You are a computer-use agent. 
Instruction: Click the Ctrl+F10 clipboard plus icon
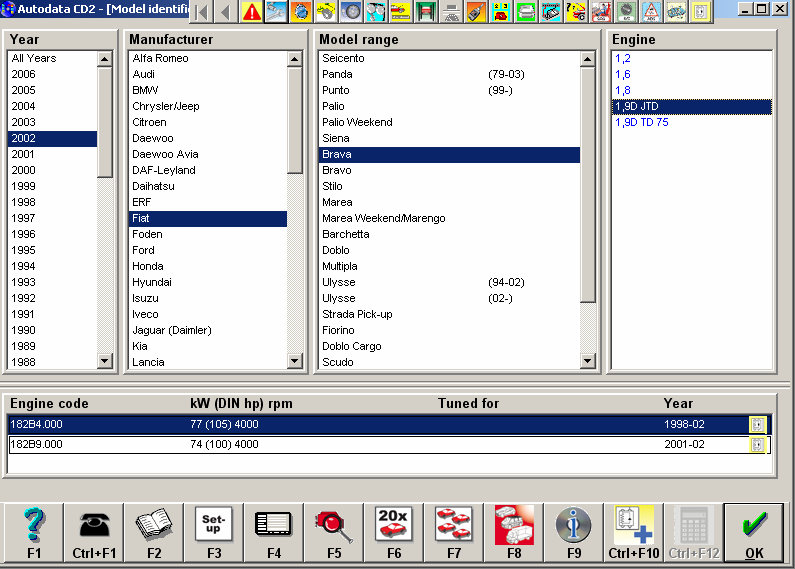634,531
